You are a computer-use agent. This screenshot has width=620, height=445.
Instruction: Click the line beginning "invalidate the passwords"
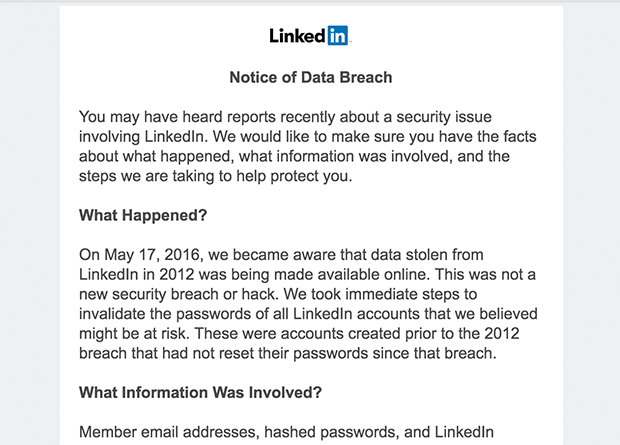(308, 314)
